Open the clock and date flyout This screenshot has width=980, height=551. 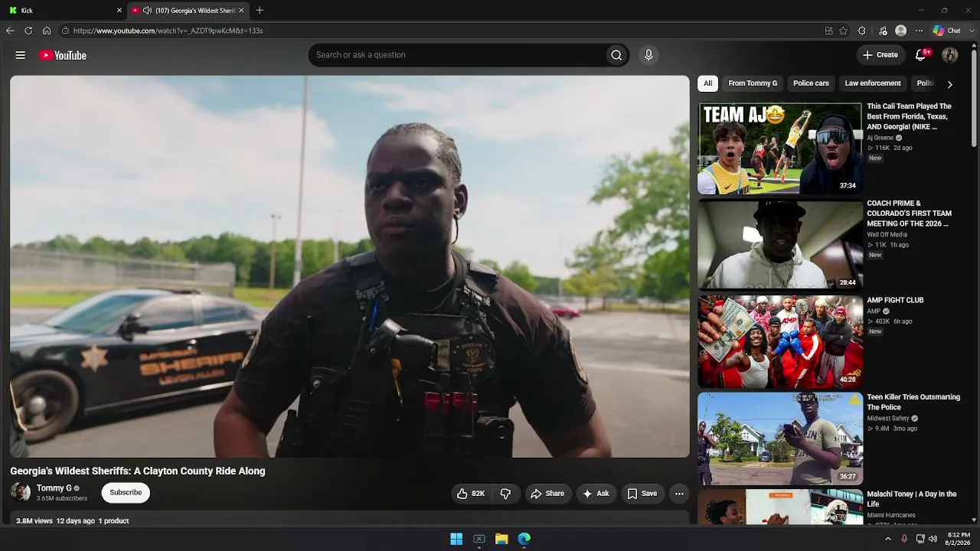click(x=959, y=539)
